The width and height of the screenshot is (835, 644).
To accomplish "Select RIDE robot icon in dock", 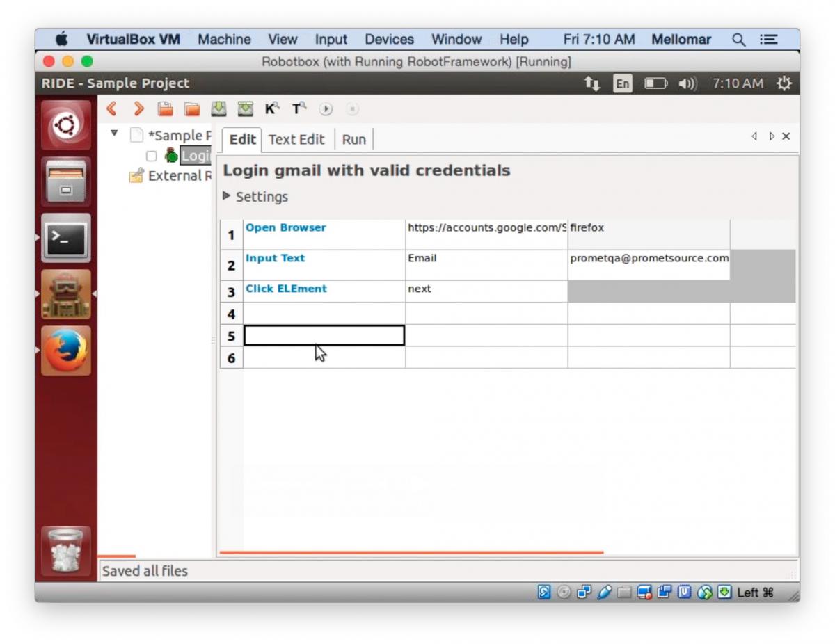I will click(x=65, y=294).
